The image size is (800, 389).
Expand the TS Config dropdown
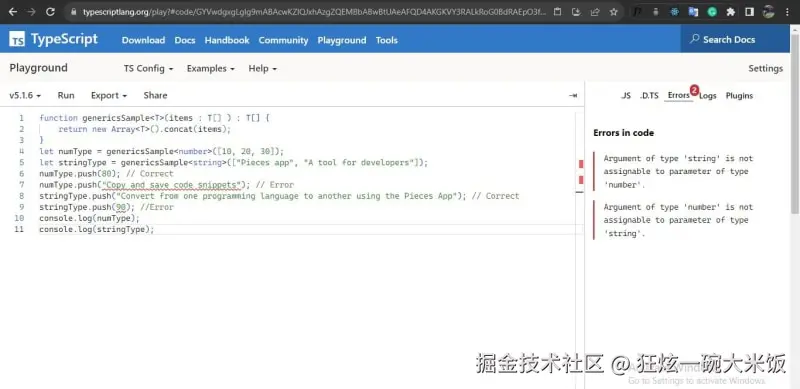148,68
